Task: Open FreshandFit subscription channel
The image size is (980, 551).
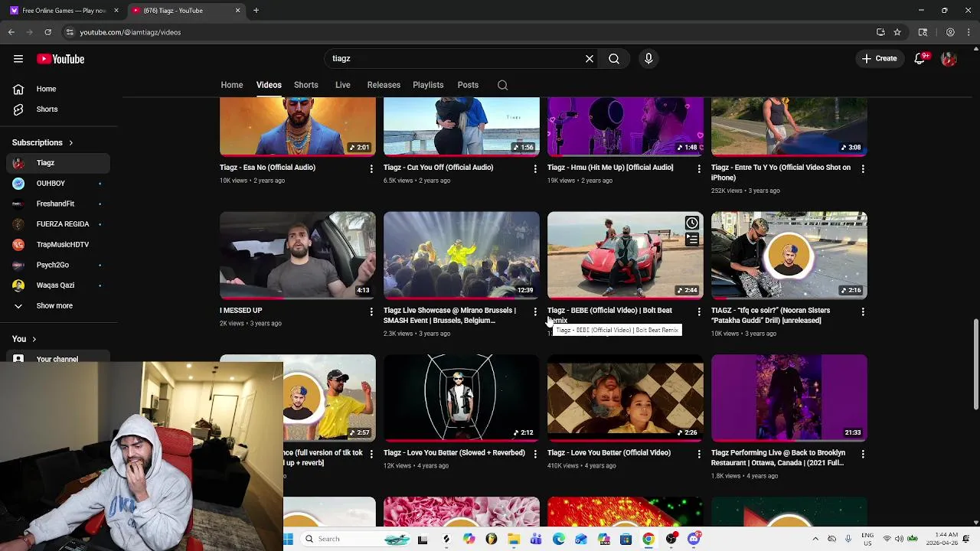Action: point(58,204)
